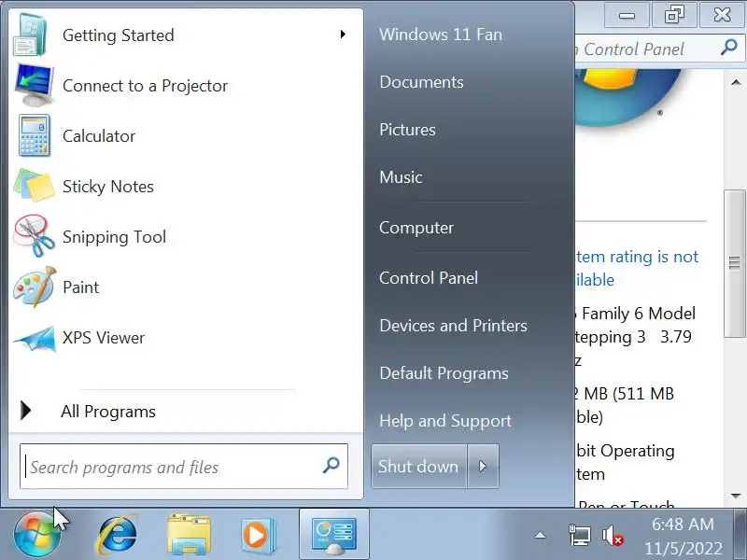Open Internet Explorer from the taskbar

(118, 534)
